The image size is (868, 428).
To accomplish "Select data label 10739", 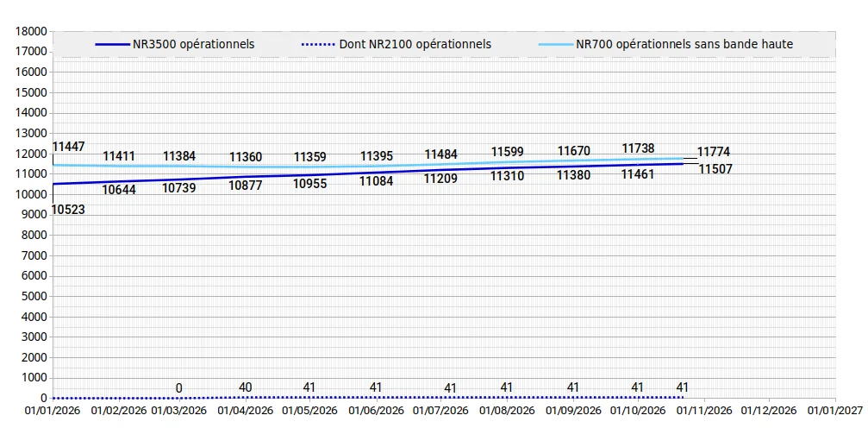I will (x=179, y=188).
